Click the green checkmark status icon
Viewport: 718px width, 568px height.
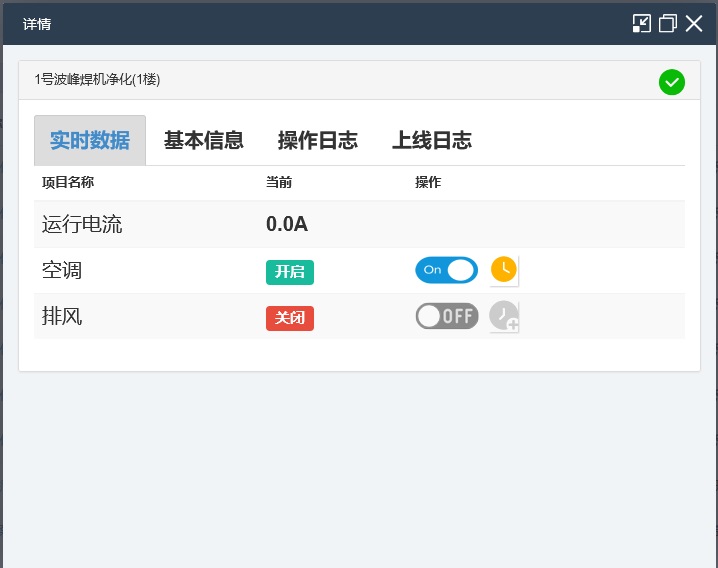tap(672, 82)
